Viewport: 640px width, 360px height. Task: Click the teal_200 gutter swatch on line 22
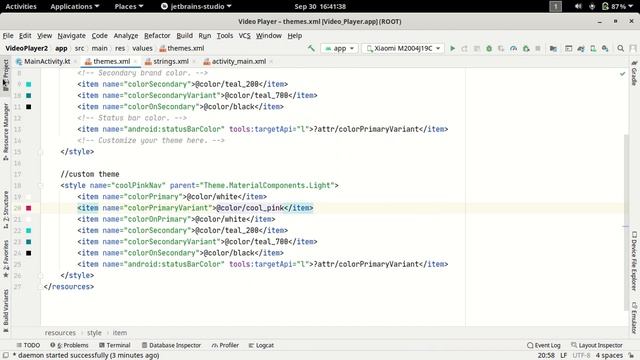coord(29,231)
